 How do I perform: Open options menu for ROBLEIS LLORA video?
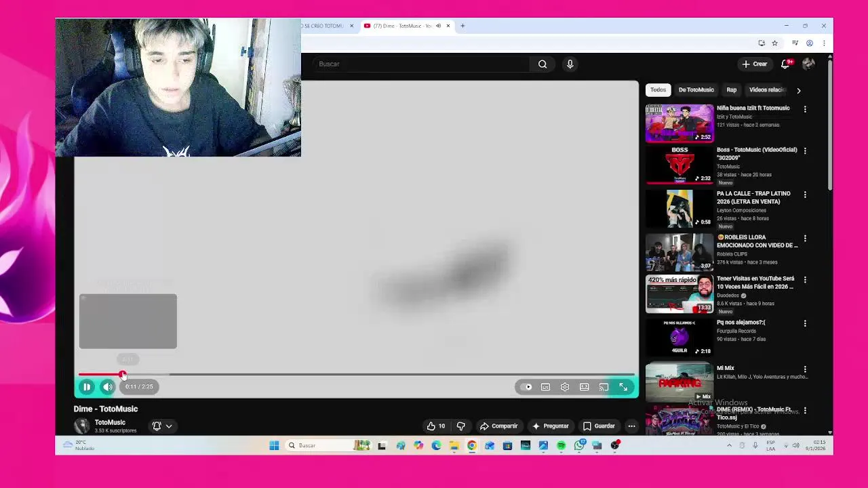(805, 239)
